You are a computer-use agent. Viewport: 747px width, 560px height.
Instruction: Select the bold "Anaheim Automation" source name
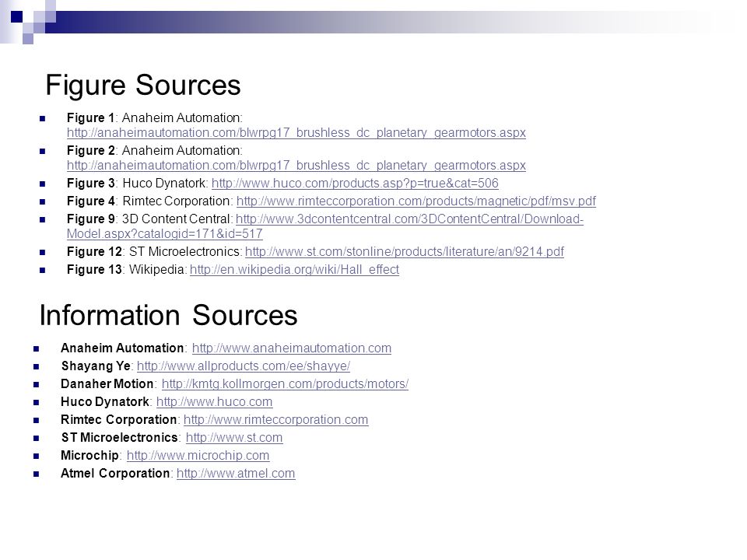coord(122,348)
